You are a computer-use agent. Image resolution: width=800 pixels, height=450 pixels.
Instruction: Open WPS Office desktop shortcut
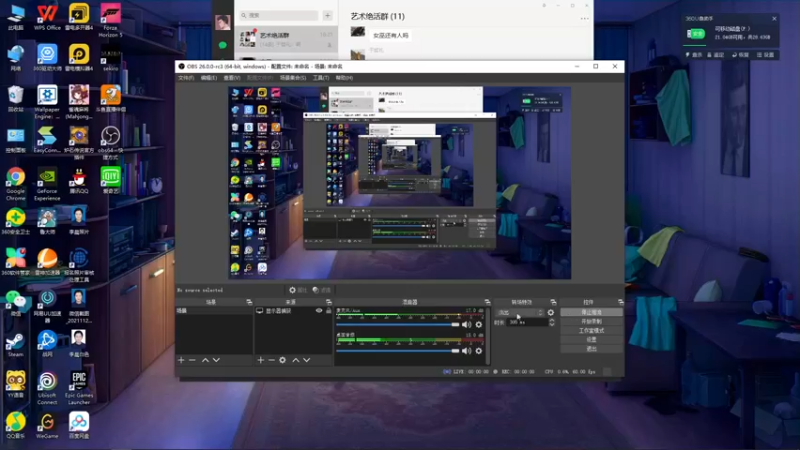(x=47, y=17)
